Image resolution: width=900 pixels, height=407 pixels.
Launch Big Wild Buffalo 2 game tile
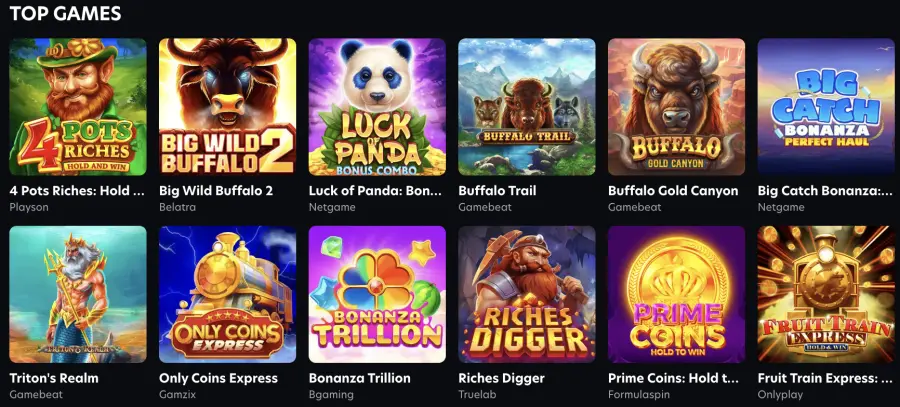coord(227,107)
